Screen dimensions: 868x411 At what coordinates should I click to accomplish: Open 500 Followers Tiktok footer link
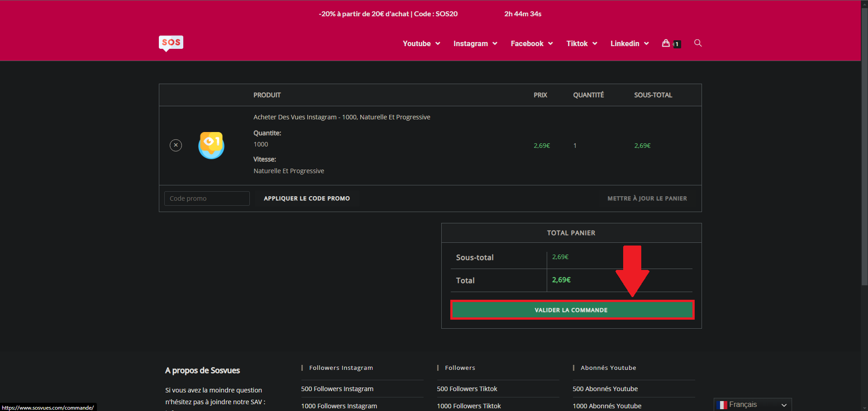467,389
